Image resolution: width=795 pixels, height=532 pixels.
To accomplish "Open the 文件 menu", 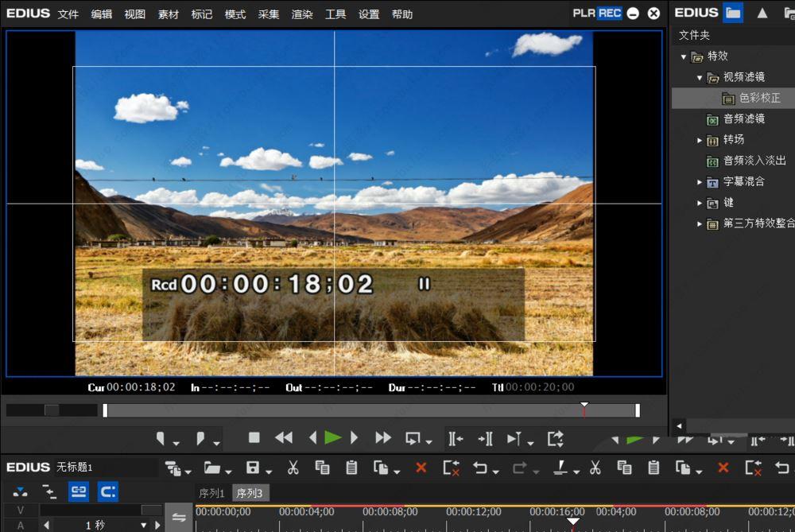I will [x=68, y=14].
